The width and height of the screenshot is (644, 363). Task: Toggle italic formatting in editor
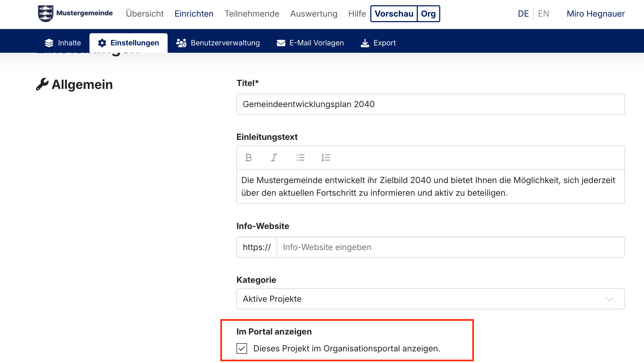tap(274, 157)
